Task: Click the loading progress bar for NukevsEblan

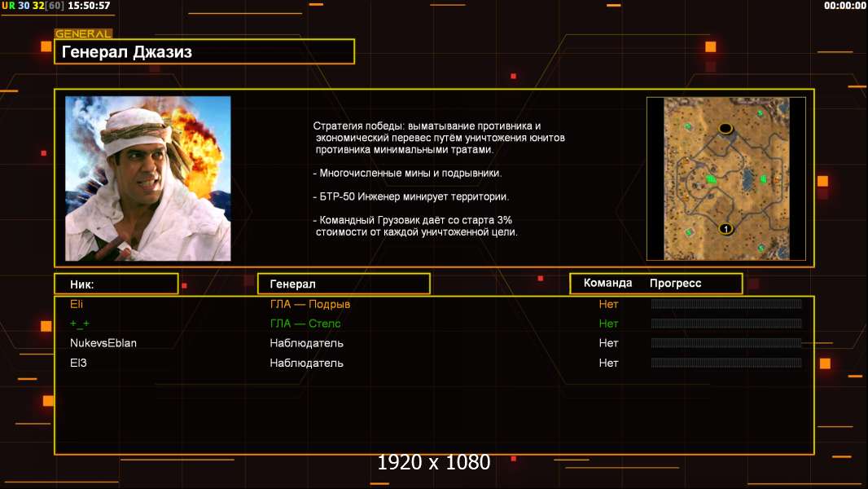Action: 726,343
